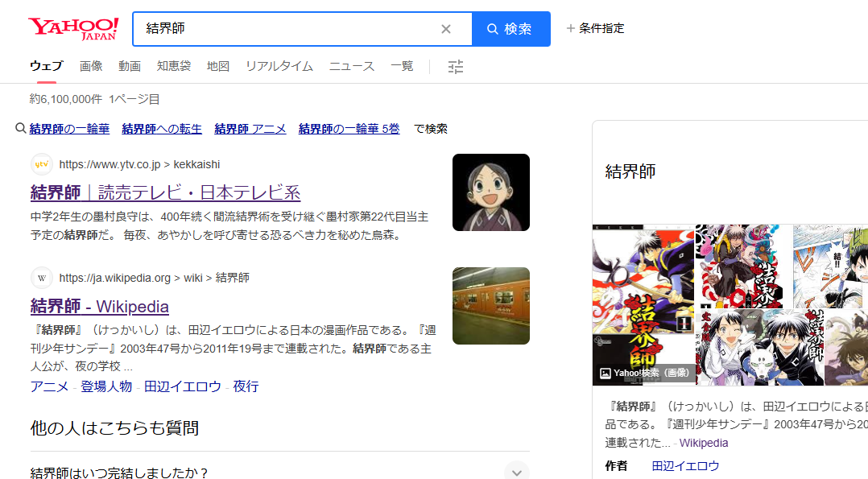868x479 pixels.
Task: Open the volume 1 manga cover image
Action: 643,304
